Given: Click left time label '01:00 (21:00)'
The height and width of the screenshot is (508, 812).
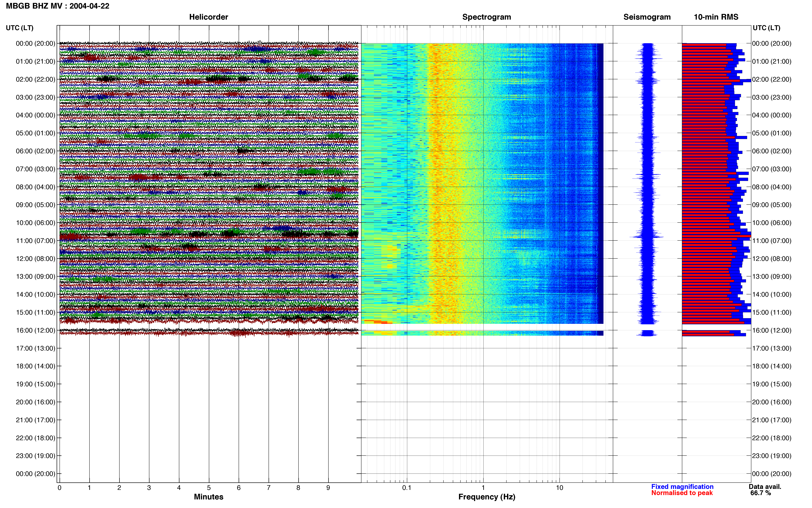Looking at the screenshot, I should click(x=36, y=61).
